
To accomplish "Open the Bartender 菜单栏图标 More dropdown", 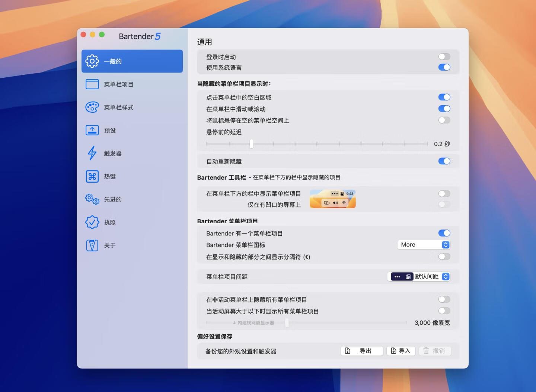I will coord(424,245).
